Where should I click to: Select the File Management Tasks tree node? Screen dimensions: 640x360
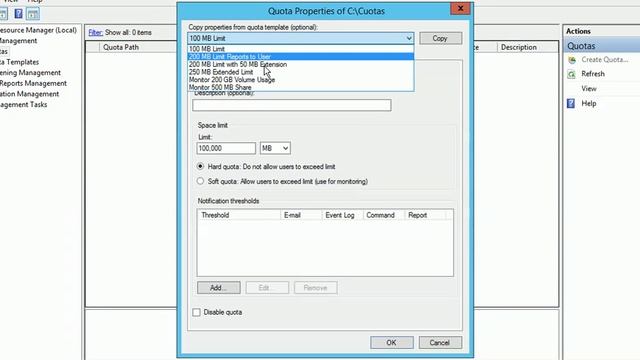pos(23,104)
